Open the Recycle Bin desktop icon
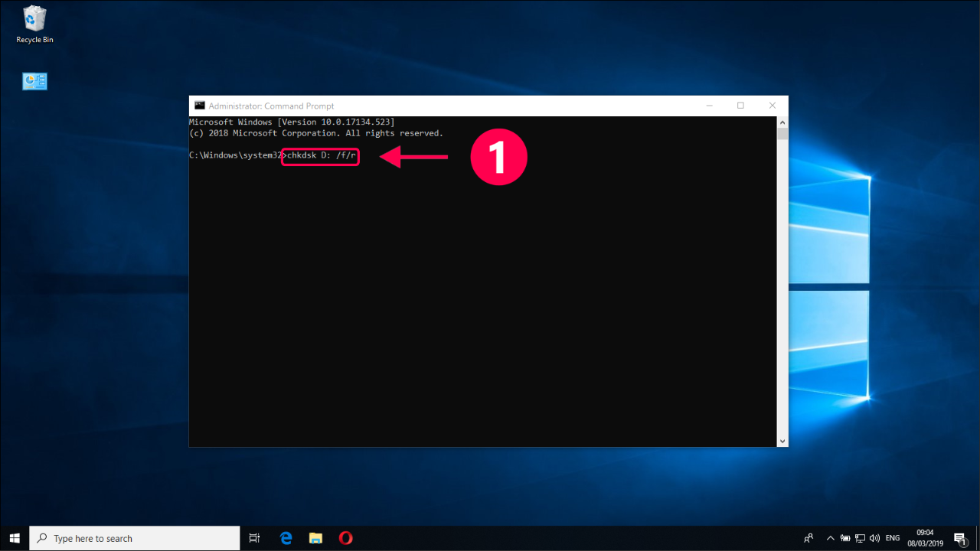This screenshot has width=980, height=551. [x=34, y=24]
